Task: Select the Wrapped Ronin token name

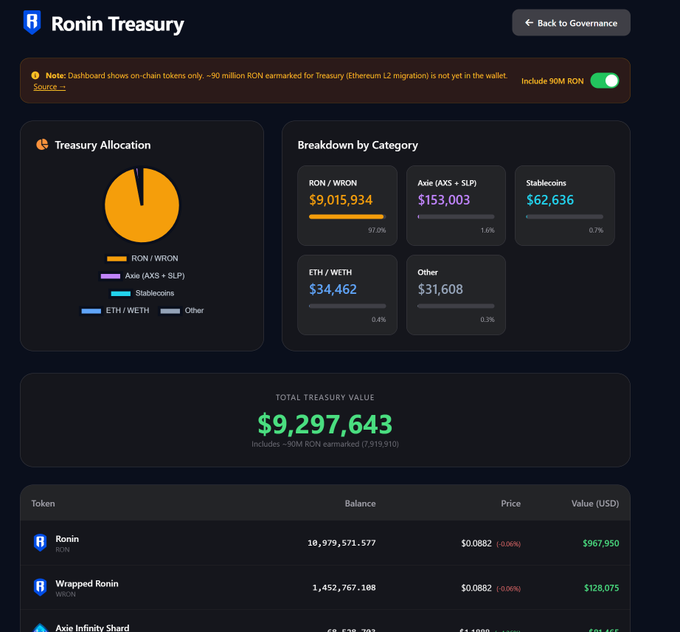Action: click(87, 583)
